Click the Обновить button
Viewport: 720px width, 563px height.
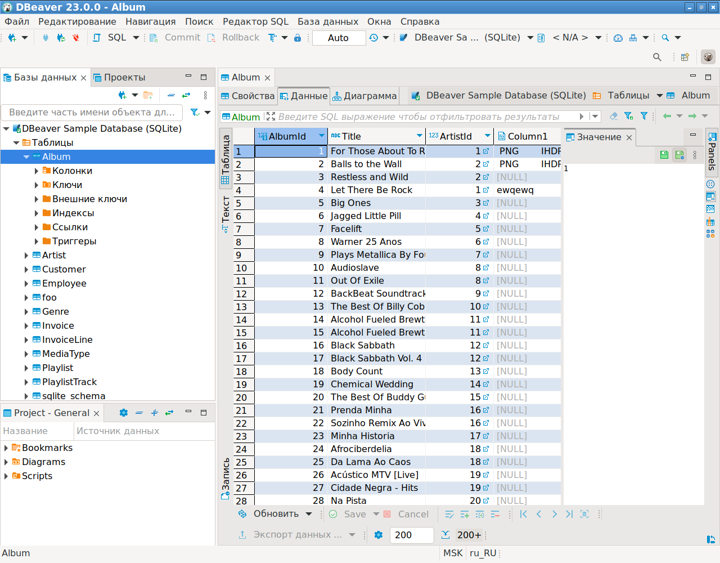269,514
